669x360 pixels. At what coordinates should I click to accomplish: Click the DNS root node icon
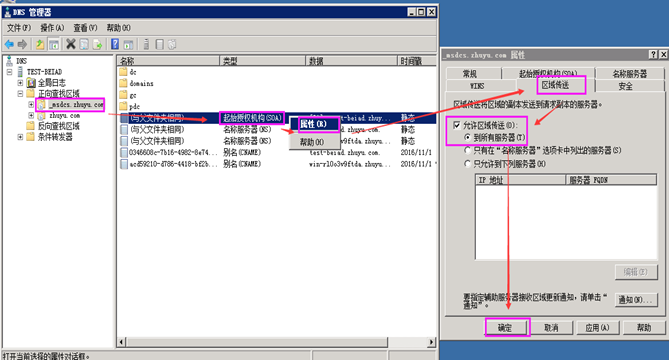[x=9, y=61]
